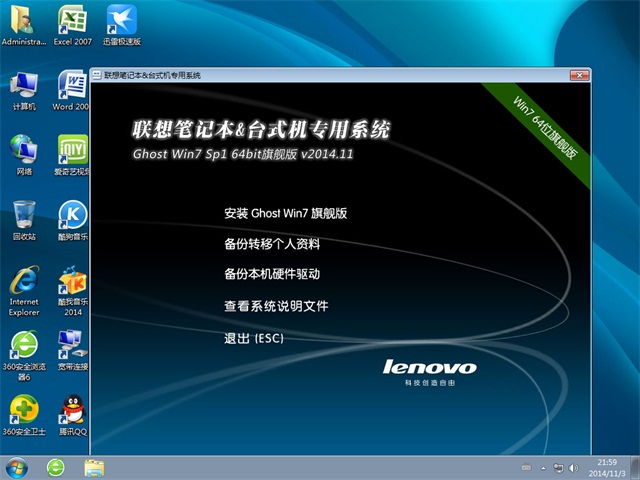
Task: Click 备份本机硬件驱动 entry
Action: pyautogui.click(x=272, y=273)
